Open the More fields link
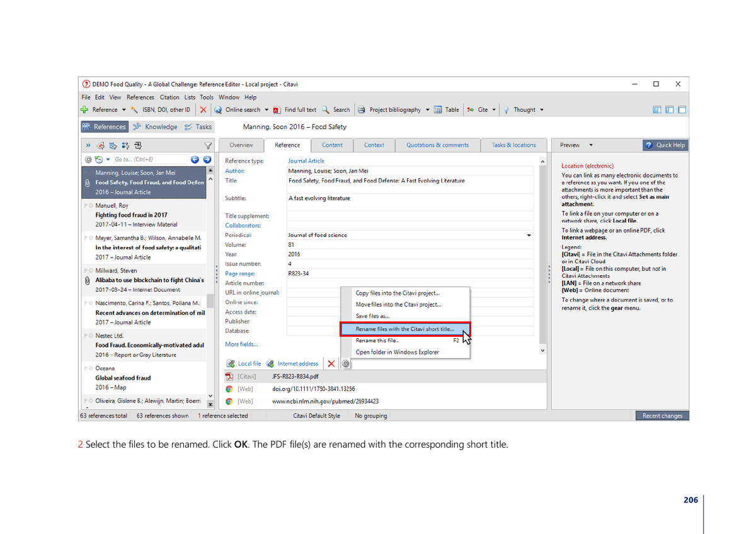This screenshot has width=756, height=534. [x=241, y=344]
